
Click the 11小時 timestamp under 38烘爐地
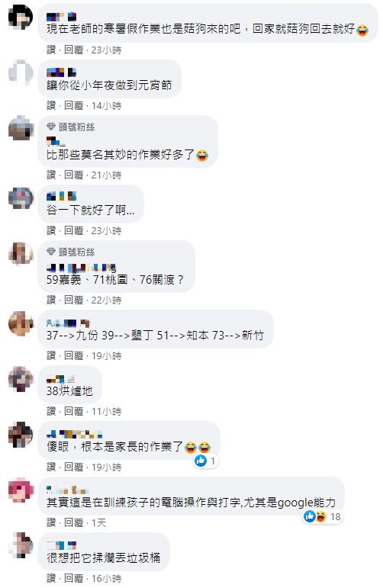tap(107, 411)
